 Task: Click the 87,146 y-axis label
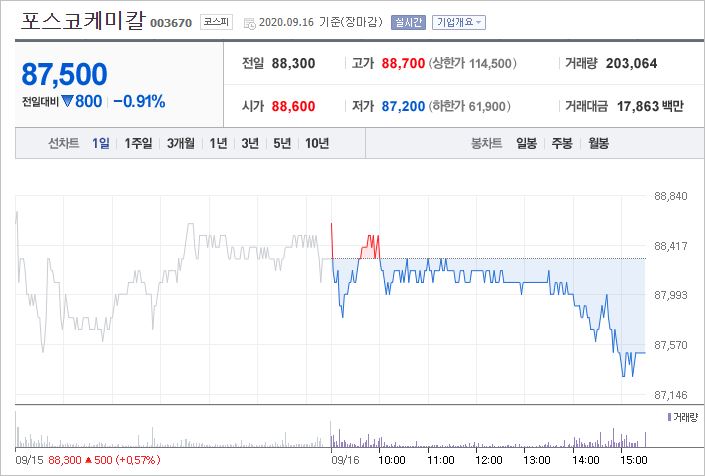[x=670, y=395]
